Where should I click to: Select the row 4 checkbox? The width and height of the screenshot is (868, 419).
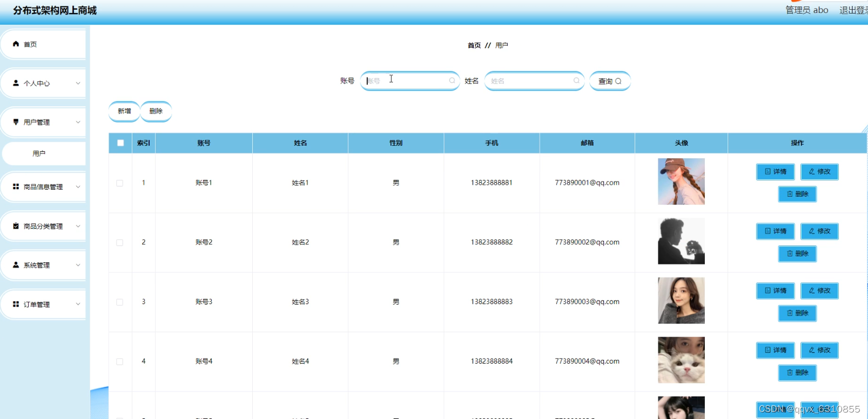[120, 361]
